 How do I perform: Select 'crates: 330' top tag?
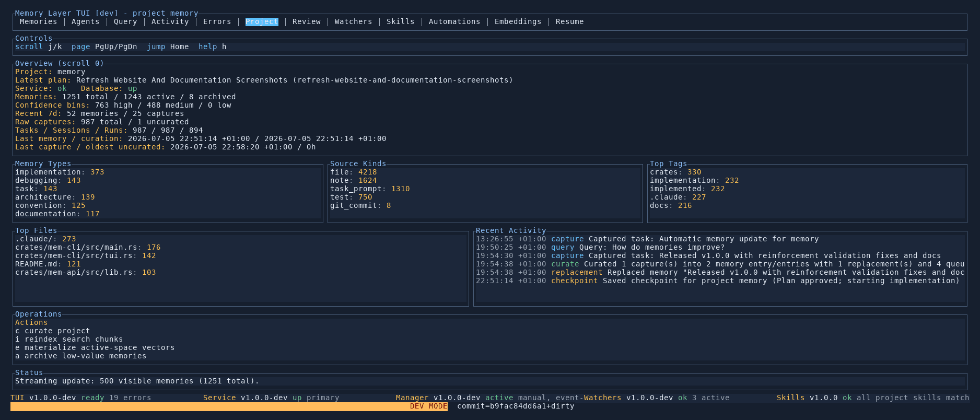[x=675, y=172]
